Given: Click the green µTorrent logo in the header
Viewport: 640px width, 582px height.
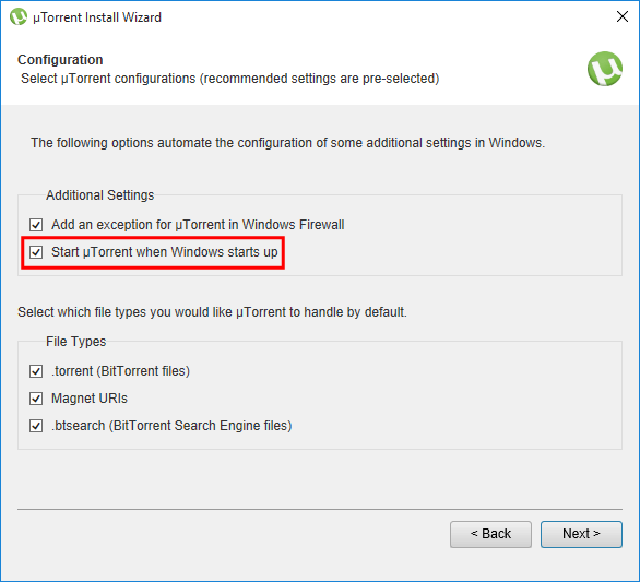Looking at the screenshot, I should pos(605,68).
